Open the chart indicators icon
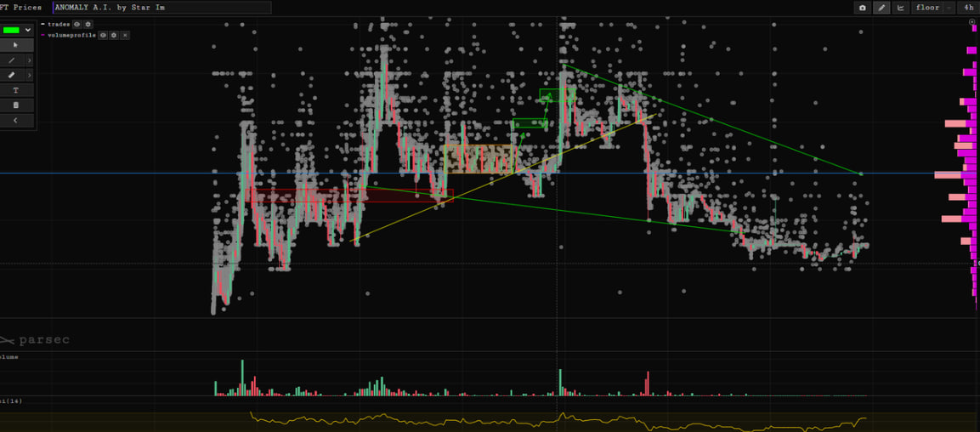This screenshot has width=980, height=432. (x=901, y=8)
